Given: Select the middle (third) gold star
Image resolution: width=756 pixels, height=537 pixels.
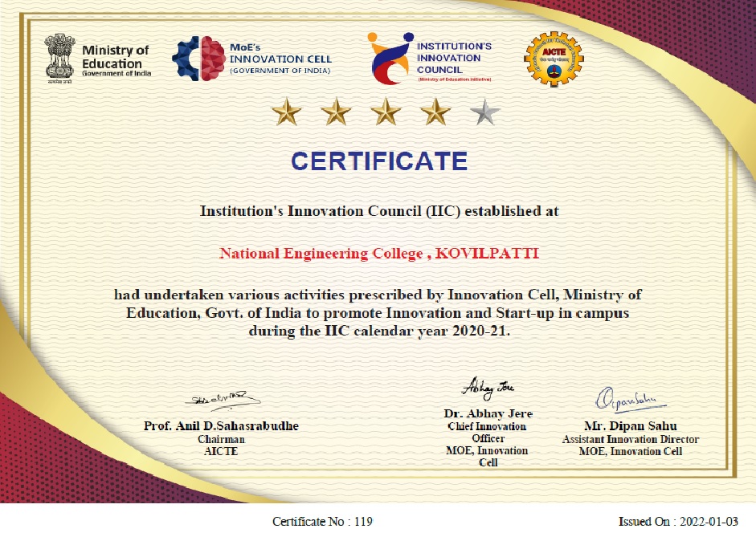Looking at the screenshot, I should [x=386, y=113].
